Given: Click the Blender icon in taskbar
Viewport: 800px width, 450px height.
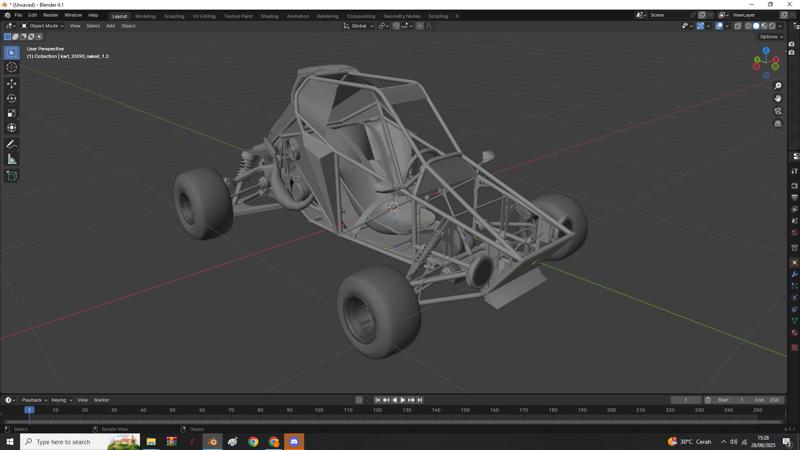Looking at the screenshot, I should [212, 441].
